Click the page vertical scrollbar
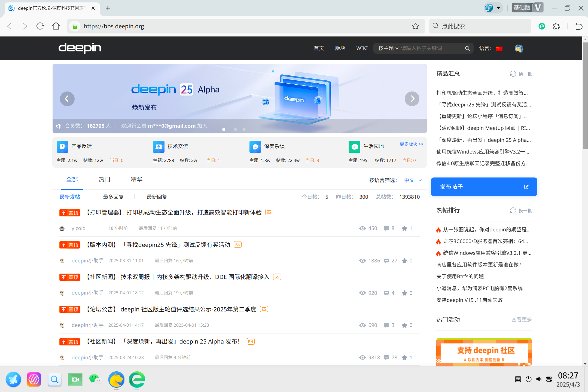588x392 pixels. (x=585, y=95)
